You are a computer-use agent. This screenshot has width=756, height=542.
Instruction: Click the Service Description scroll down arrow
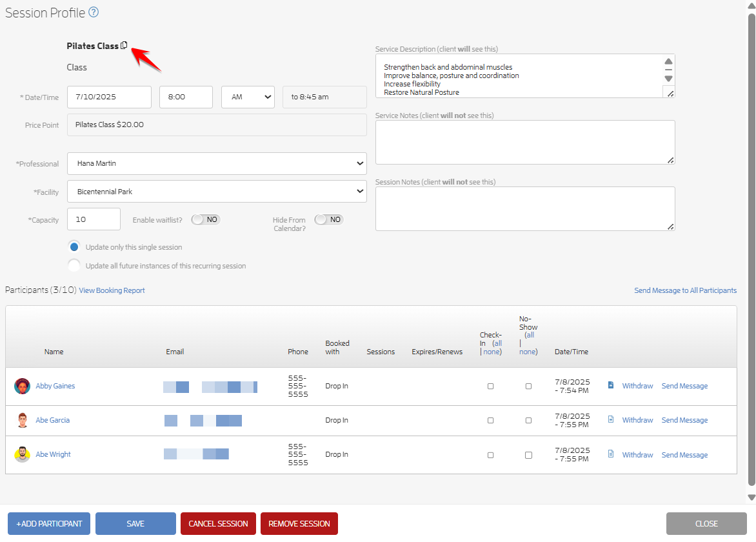point(668,79)
